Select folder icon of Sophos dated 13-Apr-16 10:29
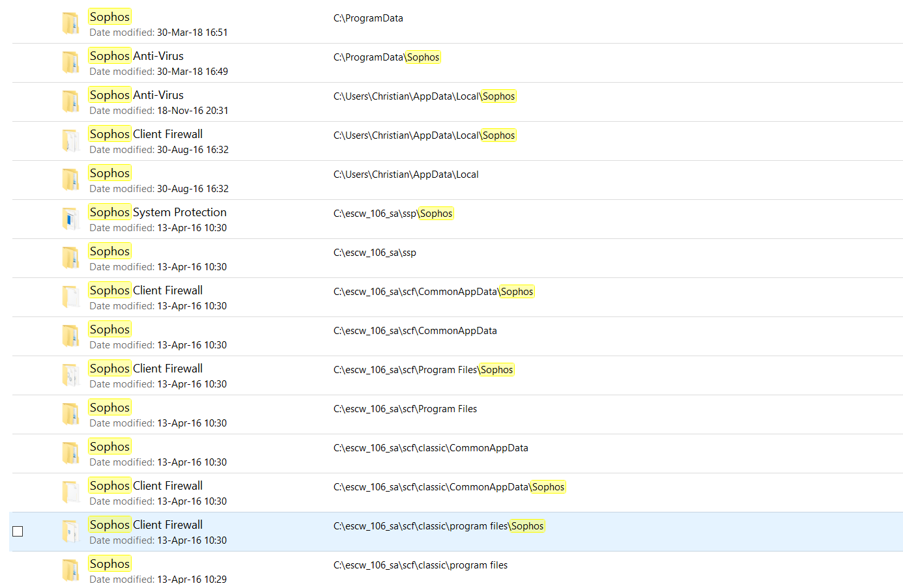This screenshot has width=903, height=588. pyautogui.click(x=70, y=570)
